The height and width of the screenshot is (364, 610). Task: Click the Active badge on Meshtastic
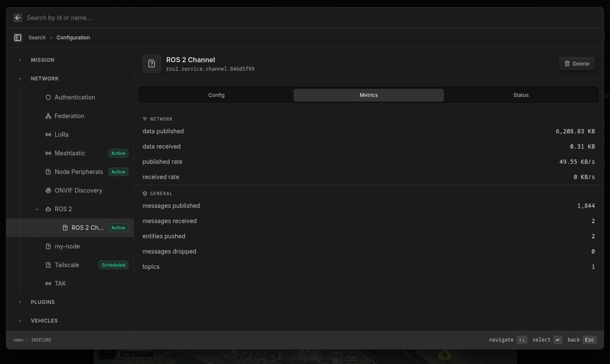(x=118, y=153)
